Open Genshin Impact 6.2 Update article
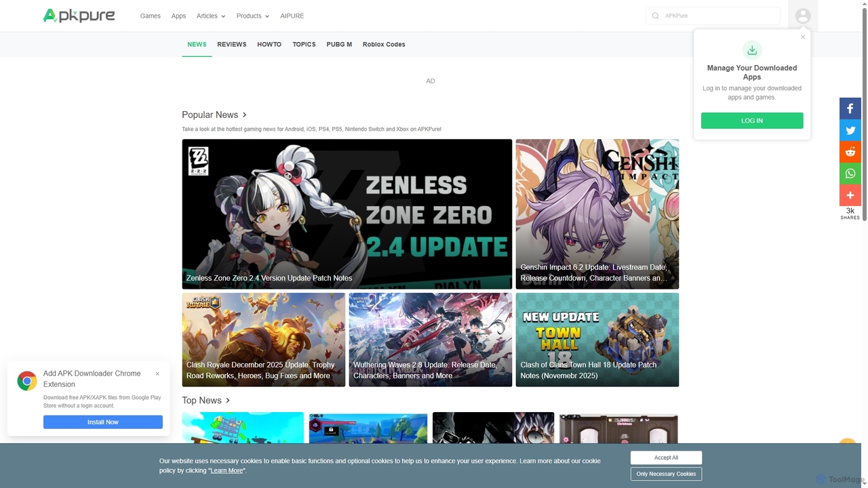Viewport: 868px width, 488px height. (597, 214)
